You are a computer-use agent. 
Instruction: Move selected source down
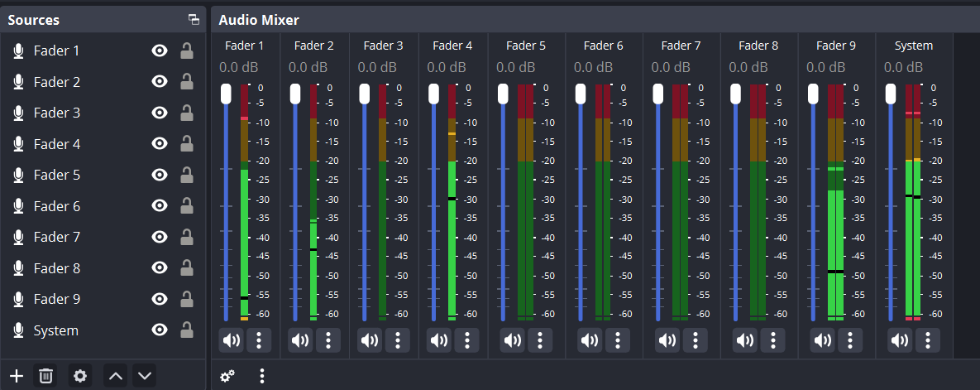[x=145, y=376]
